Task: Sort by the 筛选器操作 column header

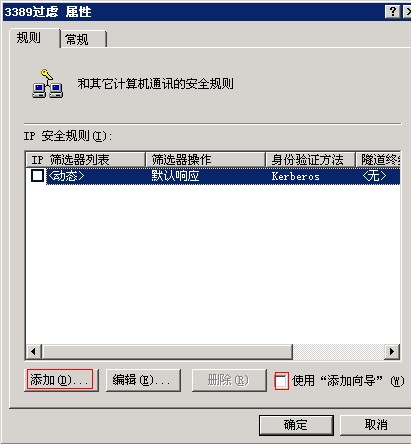Action: click(205, 160)
